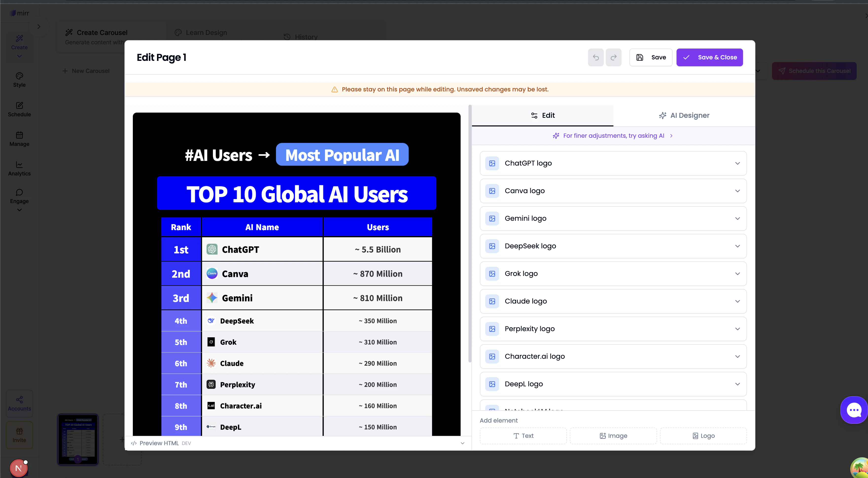Click the redo arrow in the editor
This screenshot has height=478, width=868.
tap(614, 57)
